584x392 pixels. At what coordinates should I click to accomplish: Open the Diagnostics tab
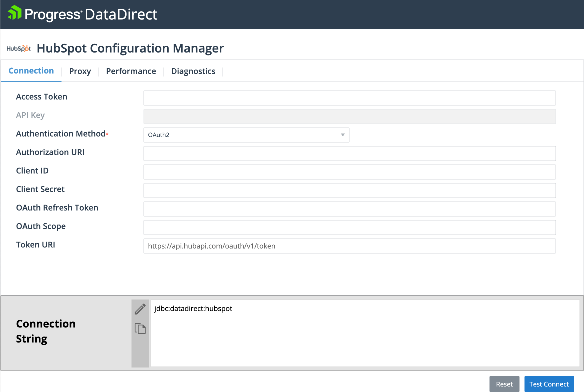point(193,71)
